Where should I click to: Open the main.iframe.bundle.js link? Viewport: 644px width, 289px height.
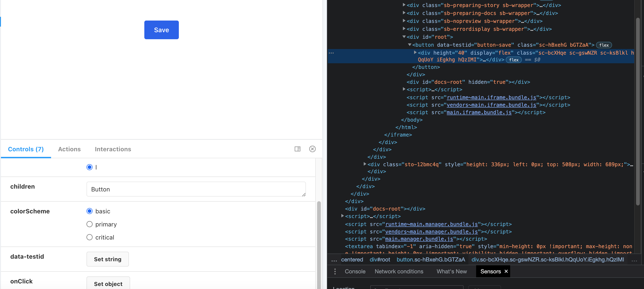click(479, 113)
